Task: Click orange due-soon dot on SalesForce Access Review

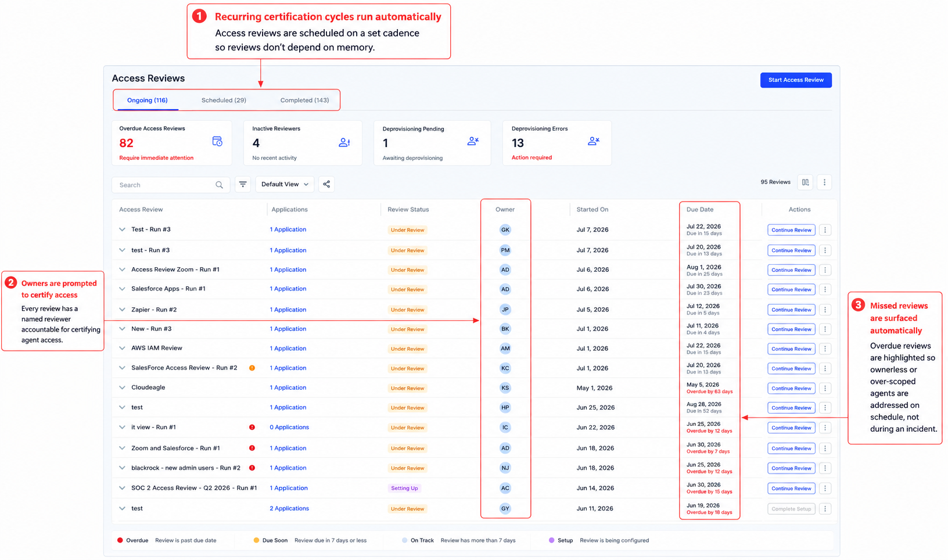Action: click(252, 368)
